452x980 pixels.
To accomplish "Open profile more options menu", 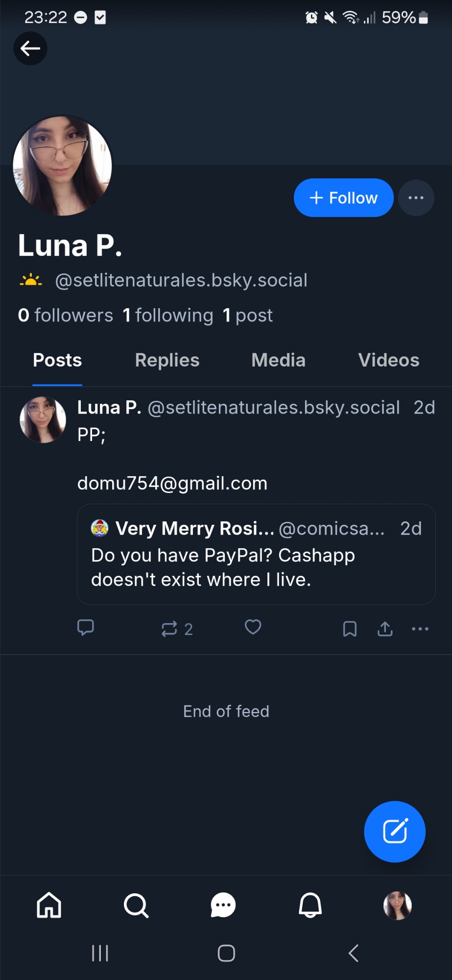I will pos(416,198).
